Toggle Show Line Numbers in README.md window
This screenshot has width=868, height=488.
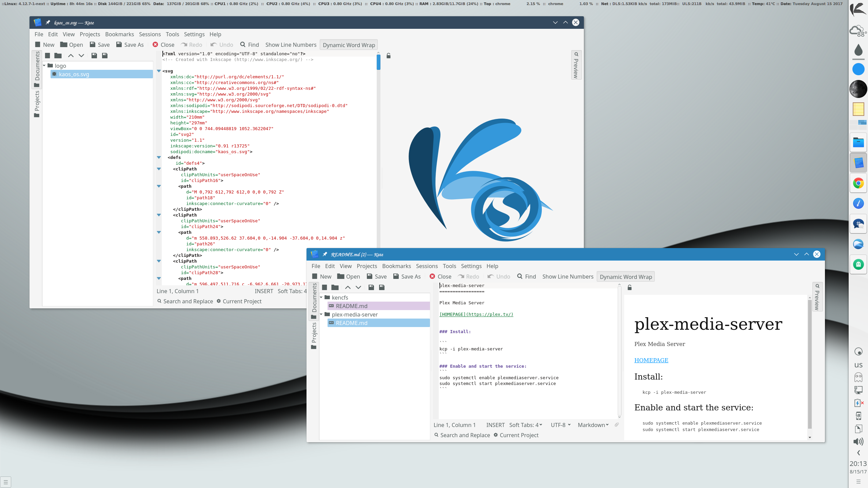click(x=568, y=277)
